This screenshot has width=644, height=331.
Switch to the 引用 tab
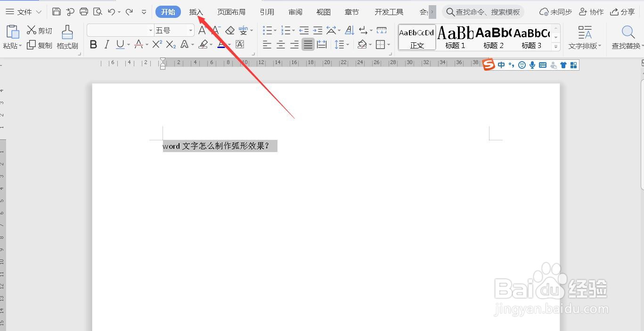click(267, 12)
